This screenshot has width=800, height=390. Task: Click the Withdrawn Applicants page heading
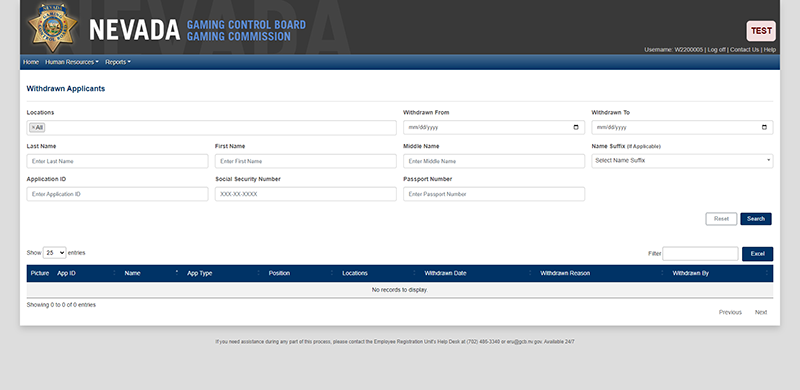point(66,88)
